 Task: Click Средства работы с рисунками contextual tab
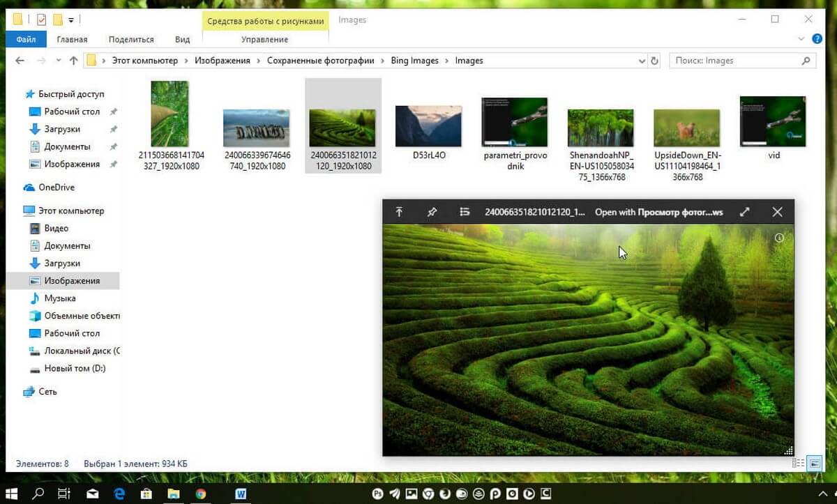pyautogui.click(x=266, y=21)
